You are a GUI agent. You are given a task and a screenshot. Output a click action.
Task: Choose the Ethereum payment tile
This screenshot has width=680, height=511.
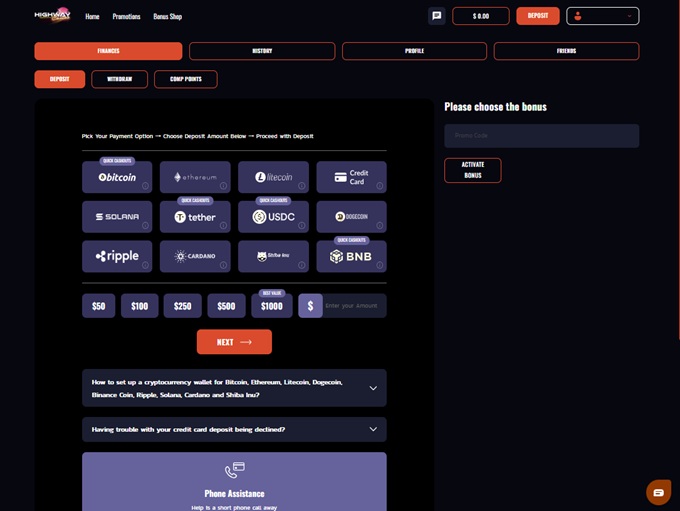pos(195,177)
